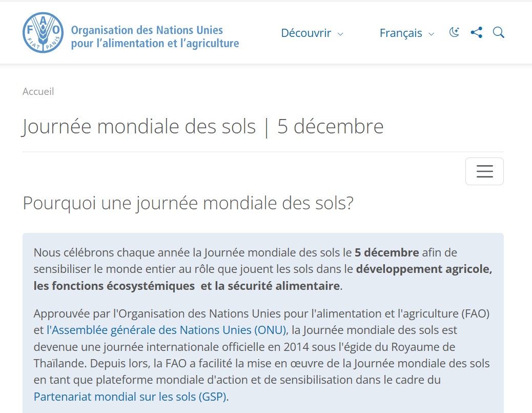The width and height of the screenshot is (532, 413).
Task: Open the hamburger section menu
Action: click(484, 171)
